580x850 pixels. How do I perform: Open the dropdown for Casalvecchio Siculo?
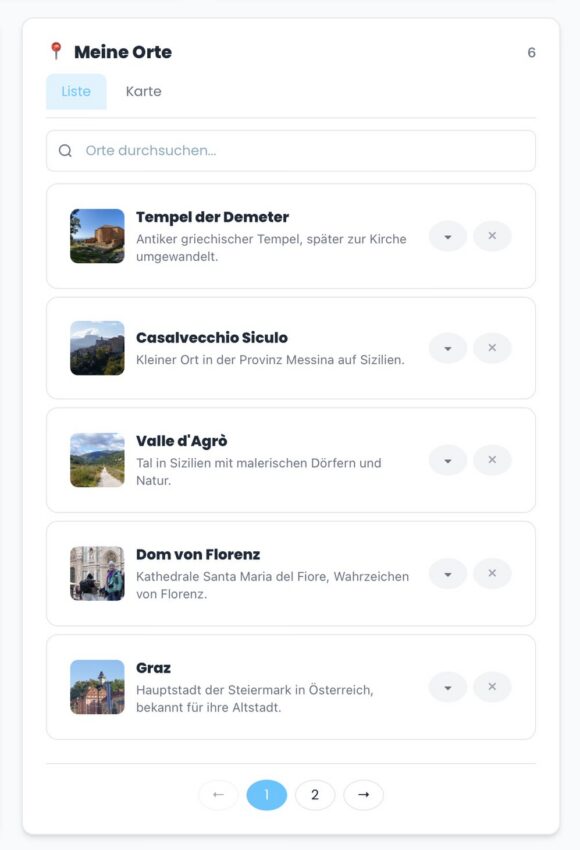(x=447, y=348)
